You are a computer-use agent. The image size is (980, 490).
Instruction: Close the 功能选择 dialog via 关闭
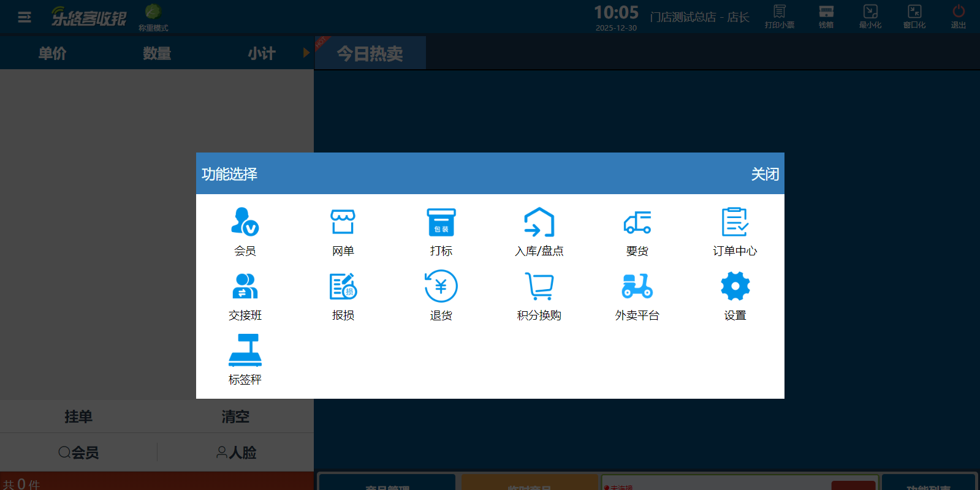point(765,174)
